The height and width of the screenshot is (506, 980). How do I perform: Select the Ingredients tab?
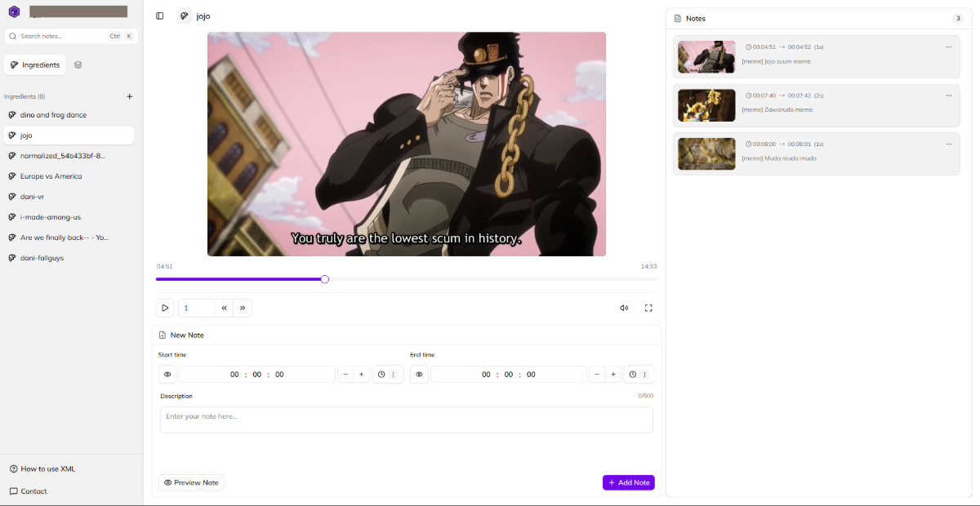coord(34,65)
